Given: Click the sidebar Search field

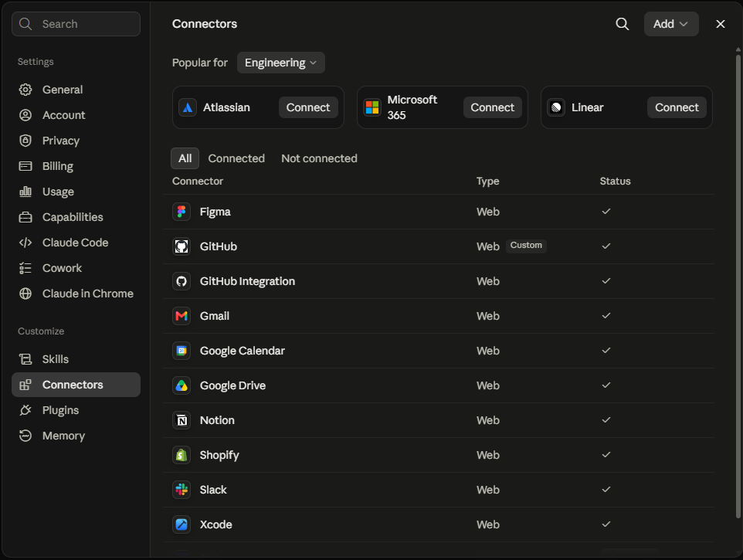Looking at the screenshot, I should [76, 24].
